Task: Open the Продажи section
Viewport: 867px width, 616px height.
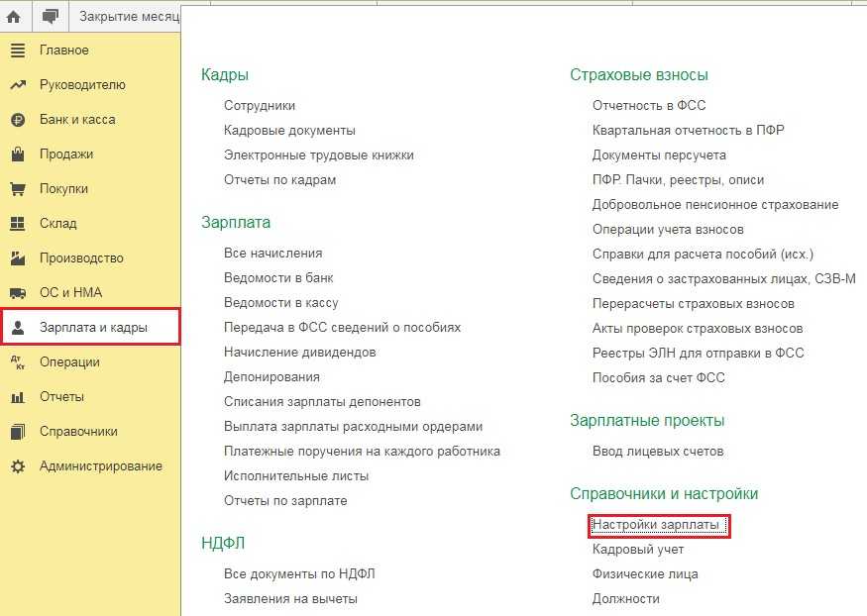Action: 66,154
